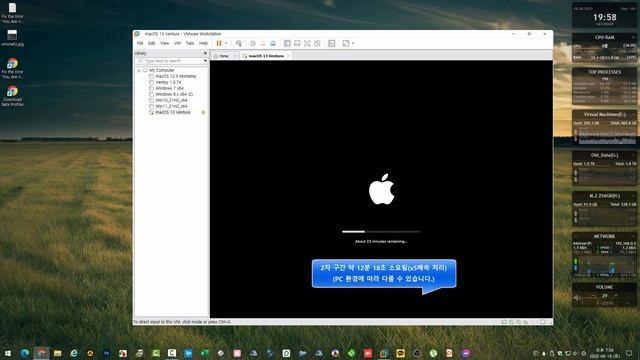
Task: Enter full screen mode
Action: 307,43
